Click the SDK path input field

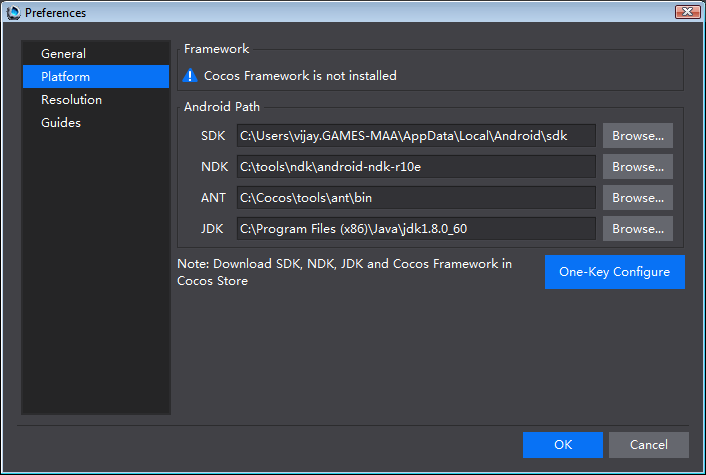coord(416,136)
